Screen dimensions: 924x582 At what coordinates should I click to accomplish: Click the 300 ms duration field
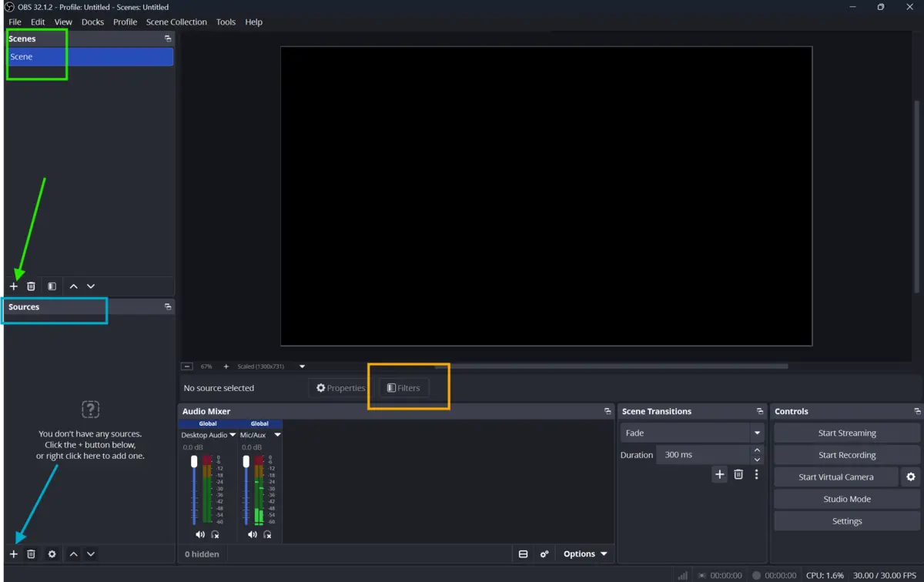702,455
